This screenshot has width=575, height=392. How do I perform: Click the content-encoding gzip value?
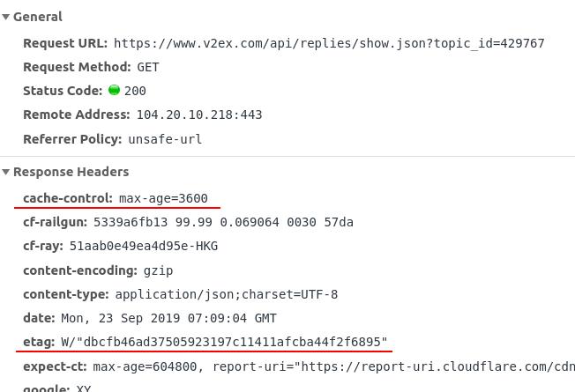pos(159,270)
